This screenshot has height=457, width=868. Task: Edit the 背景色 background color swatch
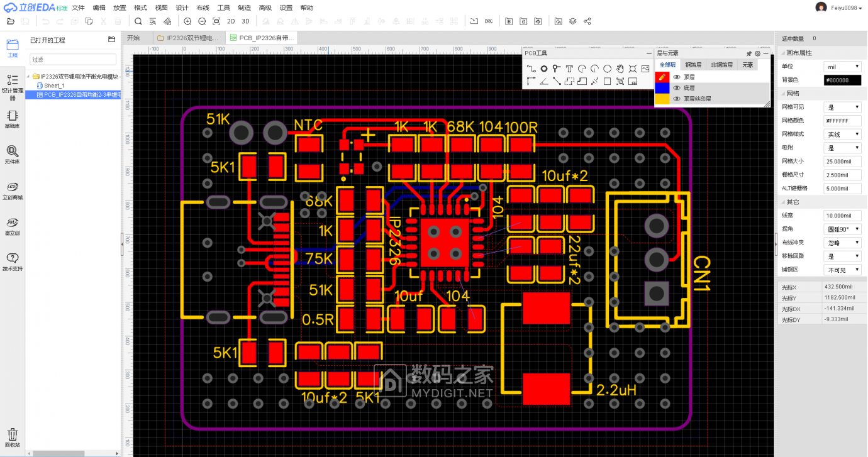coord(842,80)
